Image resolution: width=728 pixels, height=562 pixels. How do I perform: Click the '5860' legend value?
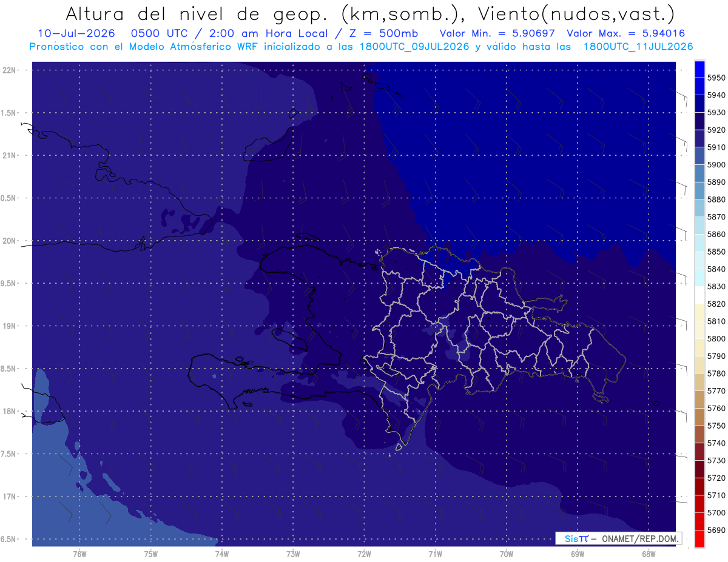coord(716,234)
